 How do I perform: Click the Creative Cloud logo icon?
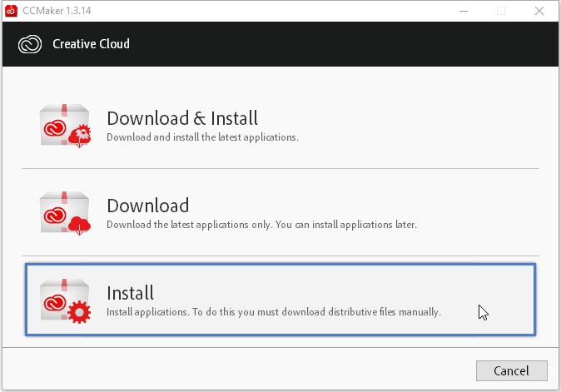(x=28, y=43)
